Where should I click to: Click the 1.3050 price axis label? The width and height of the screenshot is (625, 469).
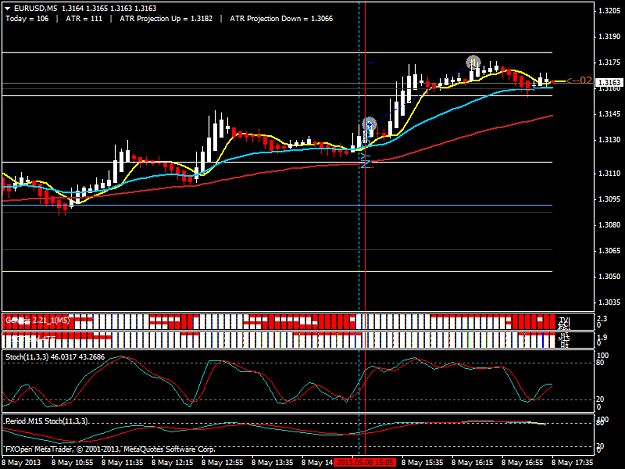tap(609, 277)
